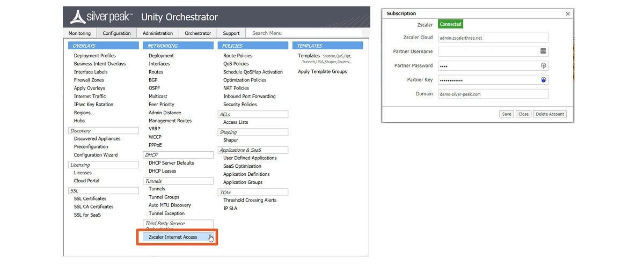This screenshot has height=274, width=644.
Task: Open Multicast settings
Action: coord(158,97)
